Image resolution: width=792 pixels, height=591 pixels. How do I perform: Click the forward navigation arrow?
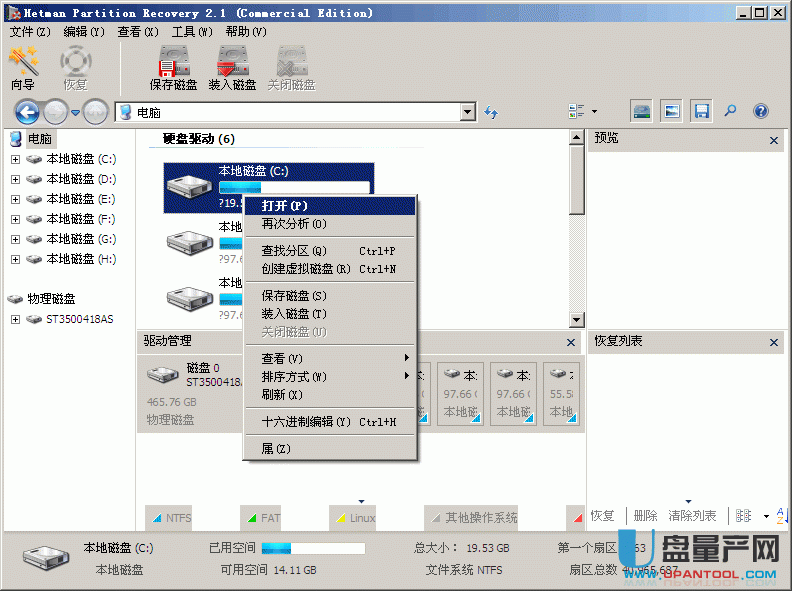tap(56, 112)
